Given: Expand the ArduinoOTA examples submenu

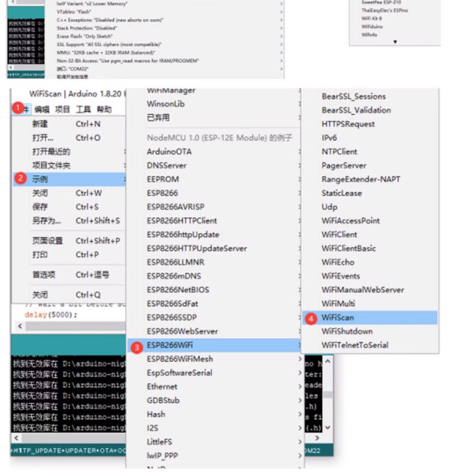Looking at the screenshot, I should (x=214, y=151).
